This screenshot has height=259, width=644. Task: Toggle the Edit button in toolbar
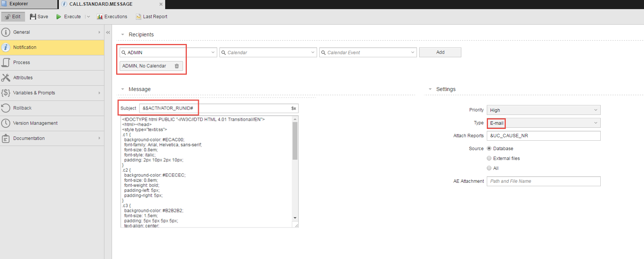coord(13,17)
